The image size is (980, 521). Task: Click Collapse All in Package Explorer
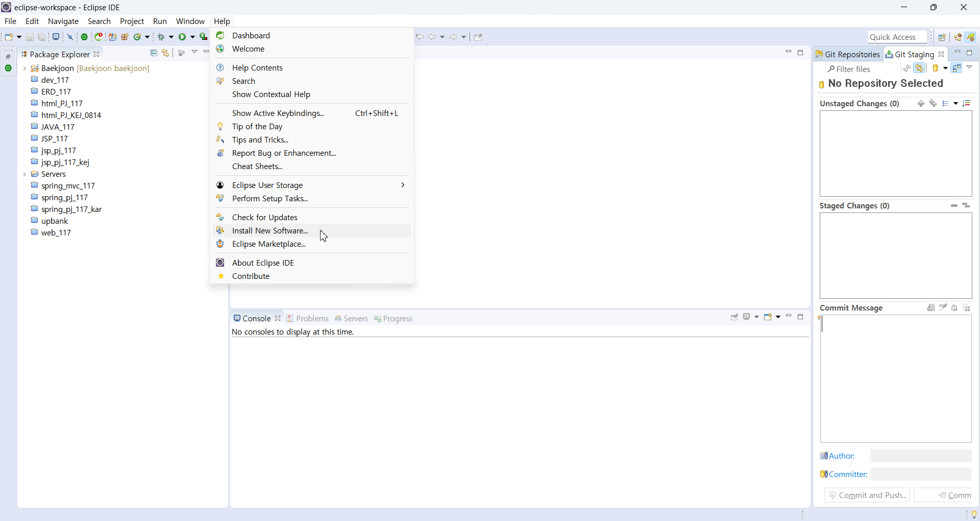pyautogui.click(x=154, y=53)
